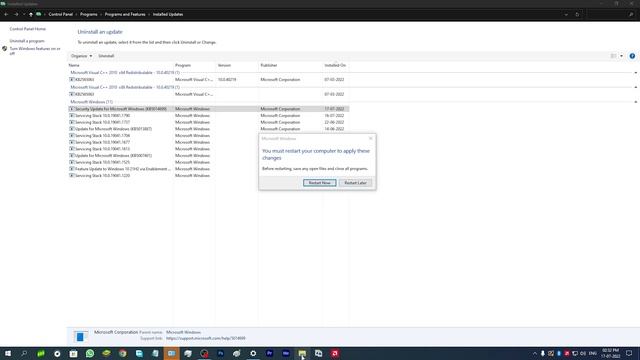Image resolution: width=640 pixels, height=360 pixels.
Task: Collapse the Microsoft Windows (11) group
Action: (636, 102)
